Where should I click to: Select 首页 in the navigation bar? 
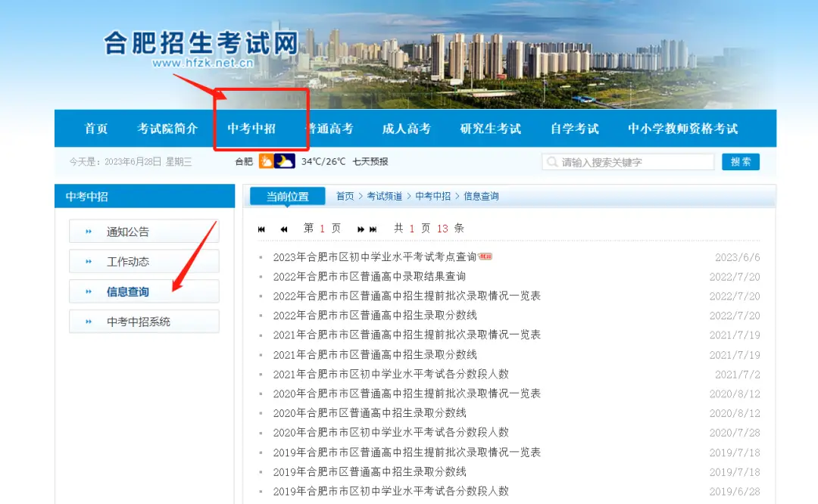click(96, 129)
